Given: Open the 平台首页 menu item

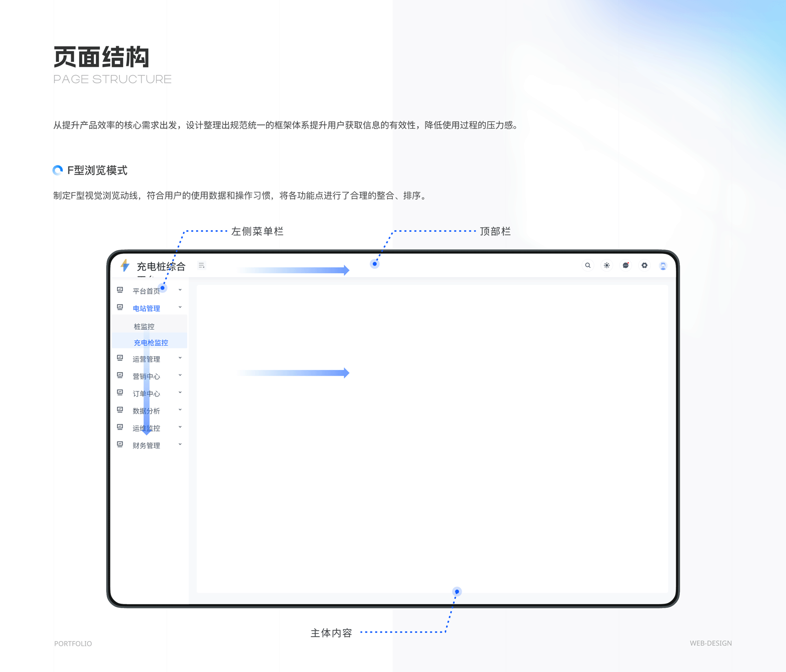Looking at the screenshot, I should 146,289.
